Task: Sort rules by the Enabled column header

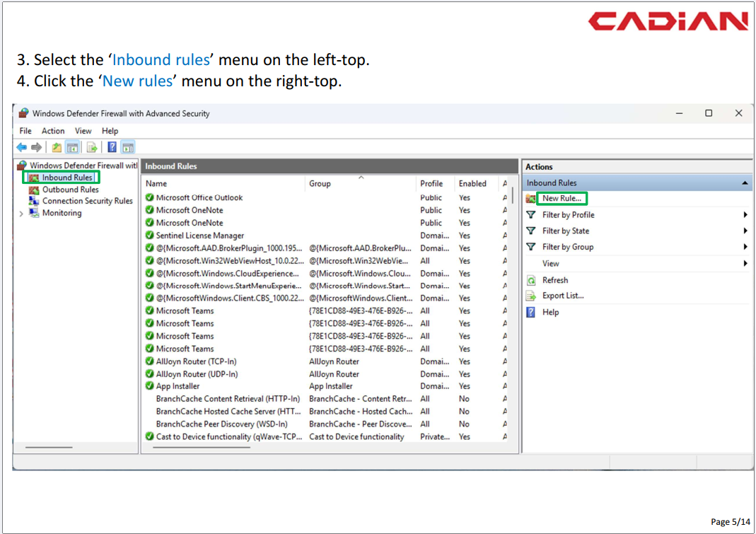Action: tap(472, 184)
